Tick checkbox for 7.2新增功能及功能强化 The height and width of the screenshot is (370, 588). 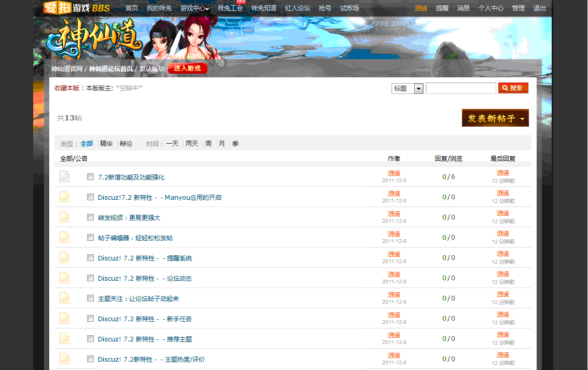pos(90,177)
